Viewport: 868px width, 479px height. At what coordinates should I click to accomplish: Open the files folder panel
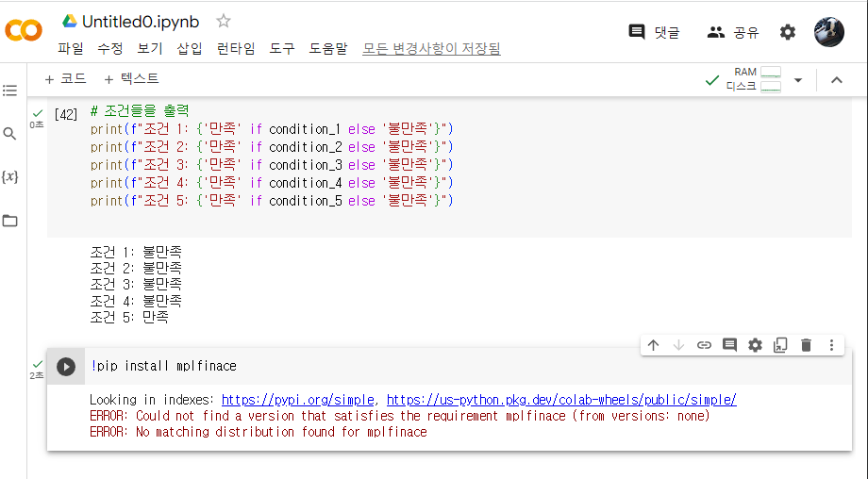(x=10, y=221)
